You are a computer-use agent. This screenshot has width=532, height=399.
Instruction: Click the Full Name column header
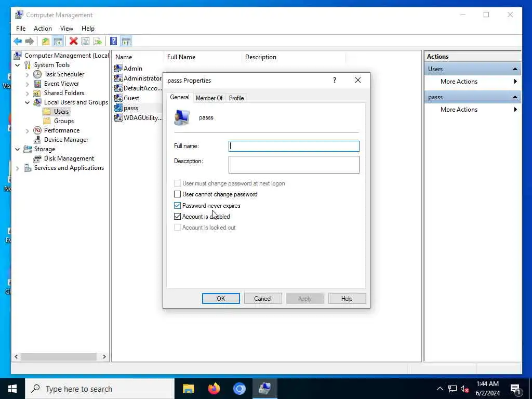click(x=203, y=57)
